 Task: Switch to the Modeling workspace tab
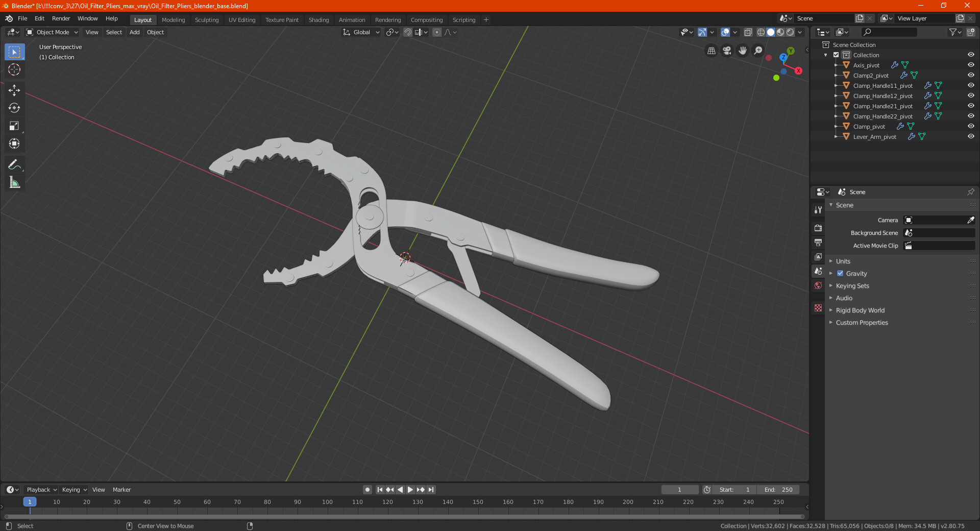click(x=173, y=20)
